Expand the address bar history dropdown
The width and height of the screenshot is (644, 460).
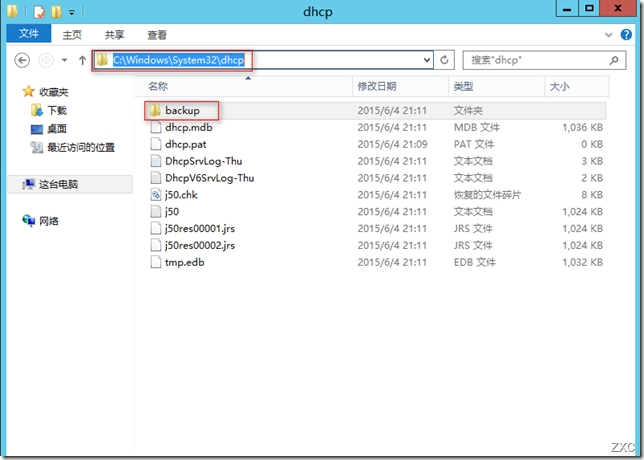coord(427,60)
